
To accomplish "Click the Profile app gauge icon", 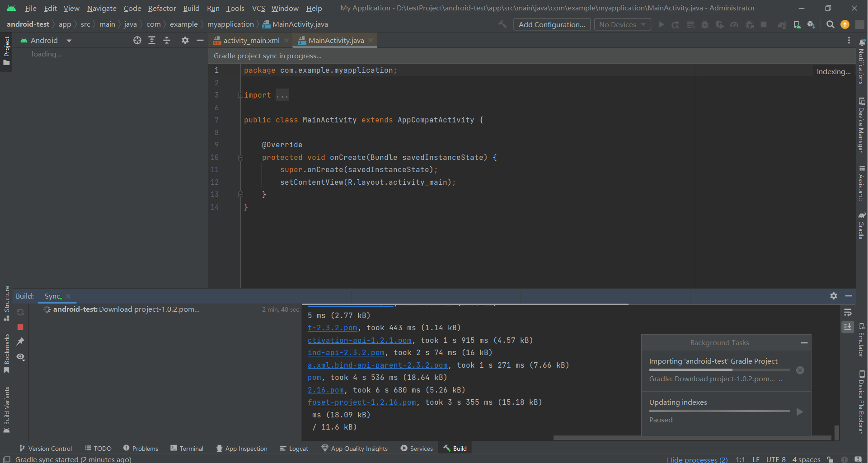I will 734,24.
